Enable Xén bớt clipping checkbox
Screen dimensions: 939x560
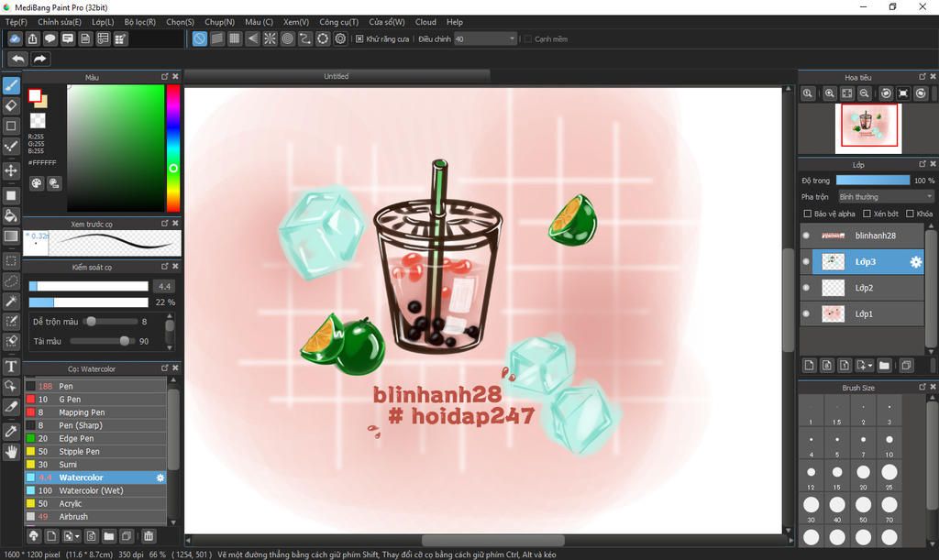tap(867, 214)
